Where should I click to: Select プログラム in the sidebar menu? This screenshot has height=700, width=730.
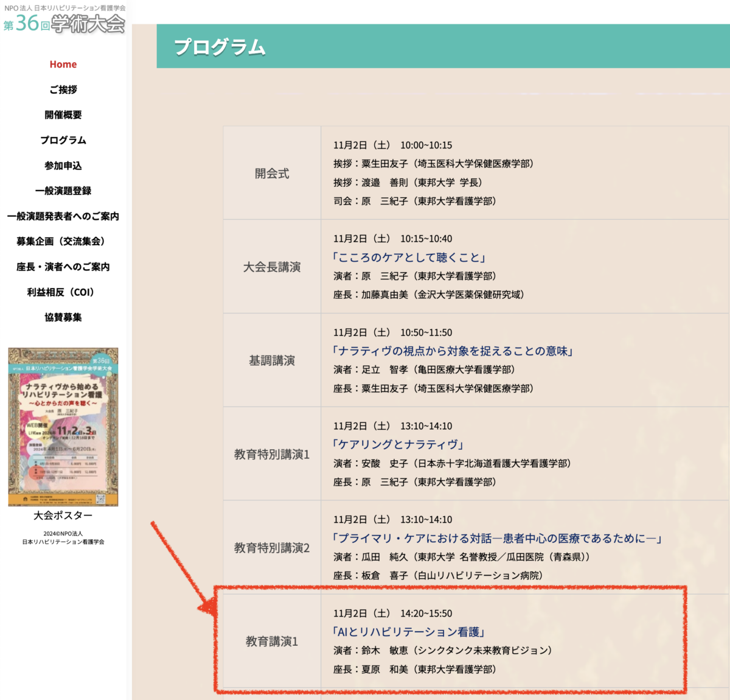(x=63, y=140)
